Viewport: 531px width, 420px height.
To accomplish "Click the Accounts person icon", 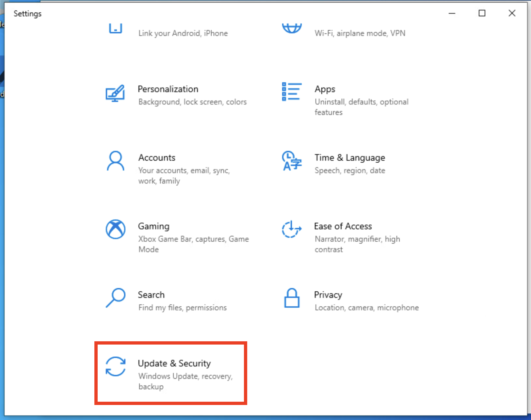I will 115,161.
